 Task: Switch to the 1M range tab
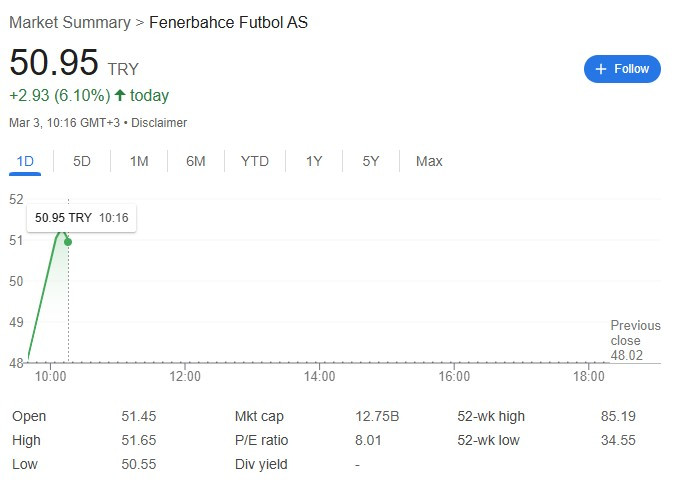(139, 161)
